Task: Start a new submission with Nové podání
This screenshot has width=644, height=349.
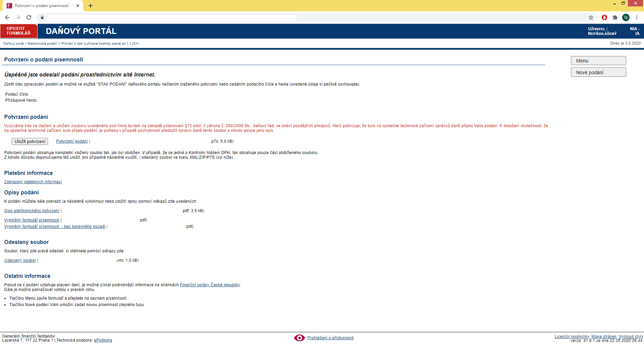Action: pos(598,72)
